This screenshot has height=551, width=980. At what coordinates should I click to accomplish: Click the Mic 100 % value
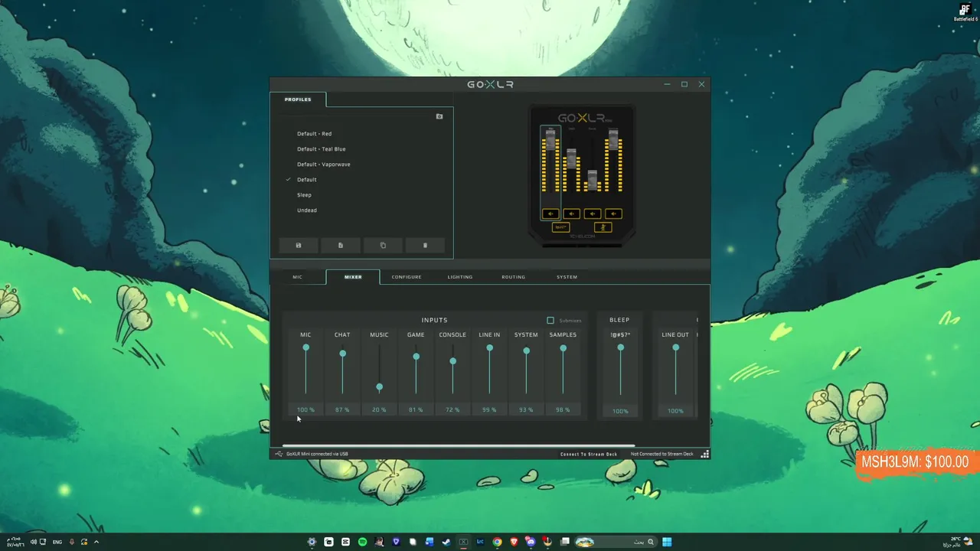tap(305, 410)
